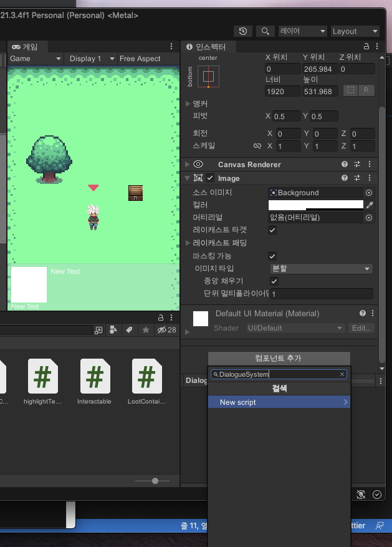This screenshot has height=547, width=392.
Task: Expand 레이캐스트 패딩 section
Action: 188,243
